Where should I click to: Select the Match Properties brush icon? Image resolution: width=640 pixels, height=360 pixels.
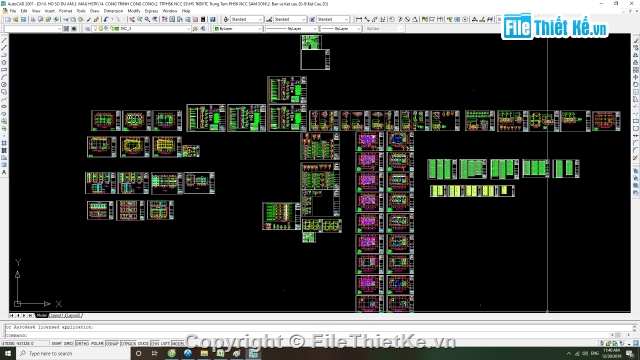coord(89,19)
